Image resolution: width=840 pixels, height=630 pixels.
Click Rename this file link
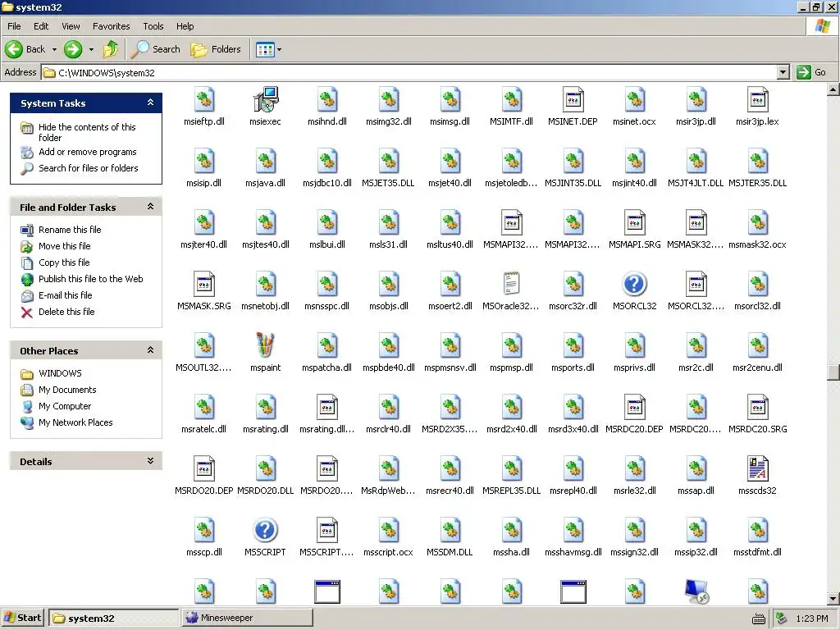tap(70, 230)
